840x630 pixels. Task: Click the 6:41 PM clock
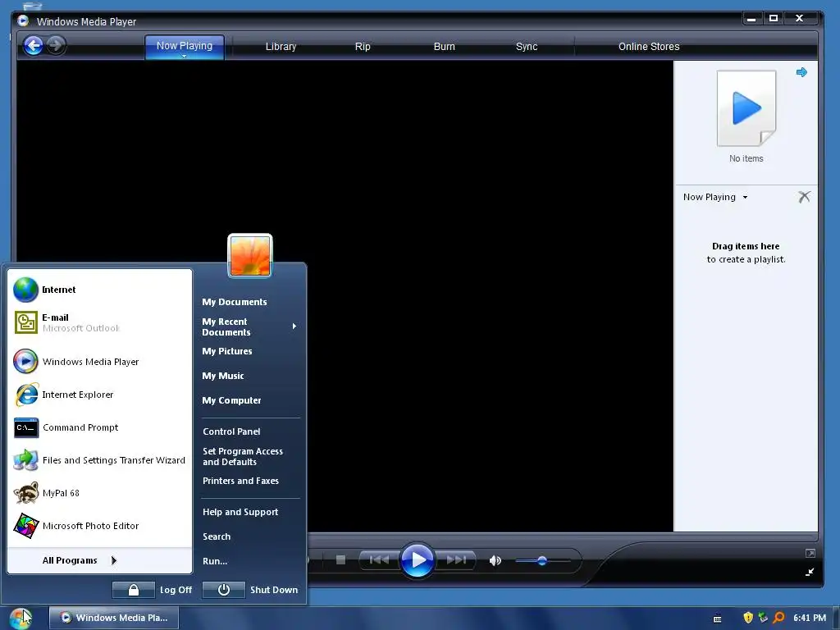point(810,618)
